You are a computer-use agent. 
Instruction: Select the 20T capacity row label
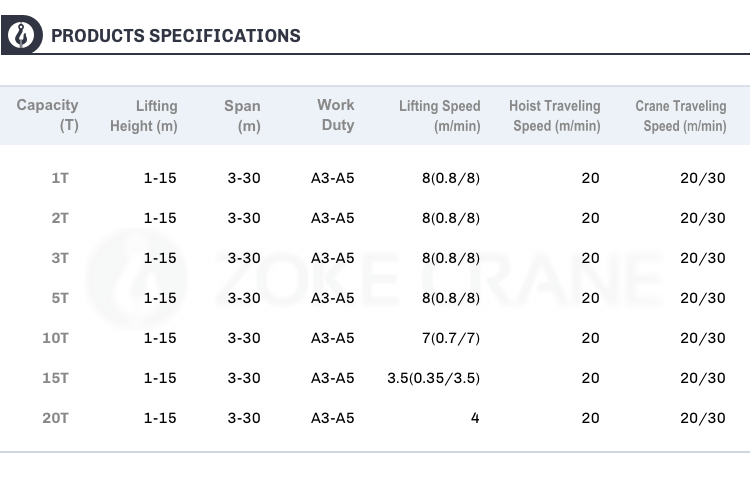pyautogui.click(x=55, y=418)
